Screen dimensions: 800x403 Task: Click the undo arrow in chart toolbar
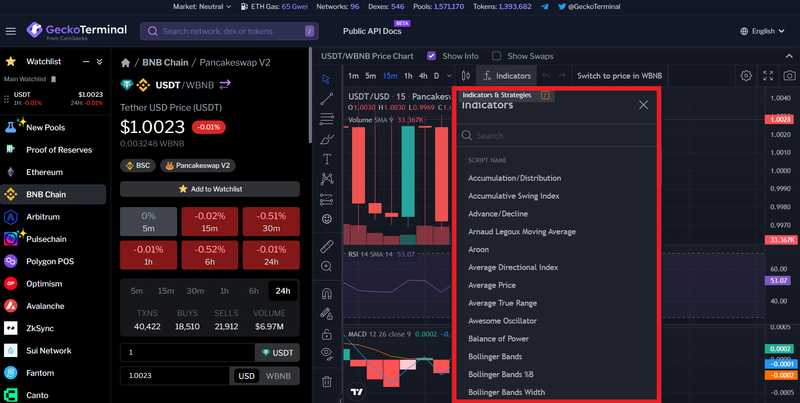coord(546,76)
